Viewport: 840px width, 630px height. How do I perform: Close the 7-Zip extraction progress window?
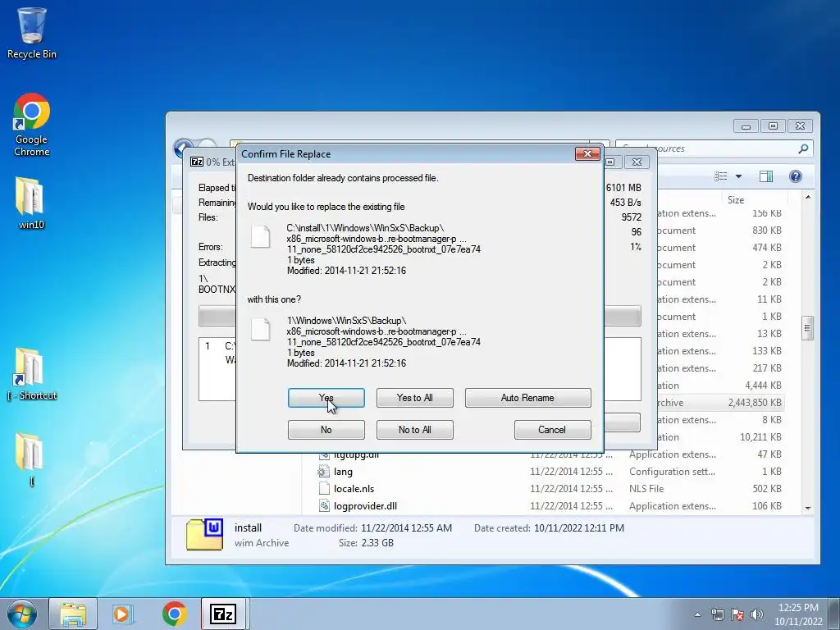637,162
